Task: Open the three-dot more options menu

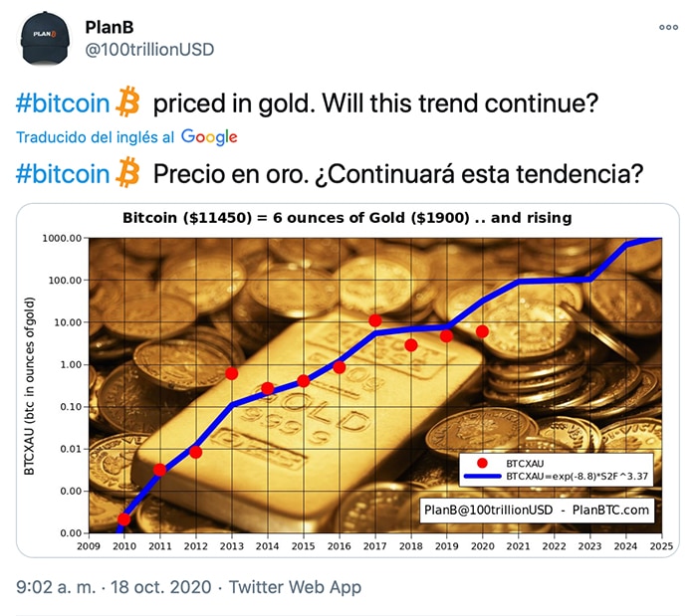Action: coord(668,27)
